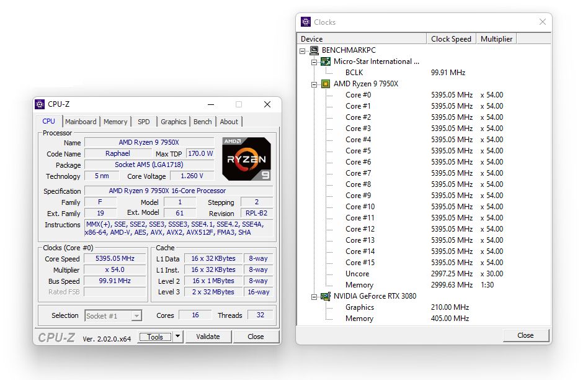Click the Clocks window title icon
Image resolution: width=588 pixels, height=380 pixels.
tap(306, 22)
